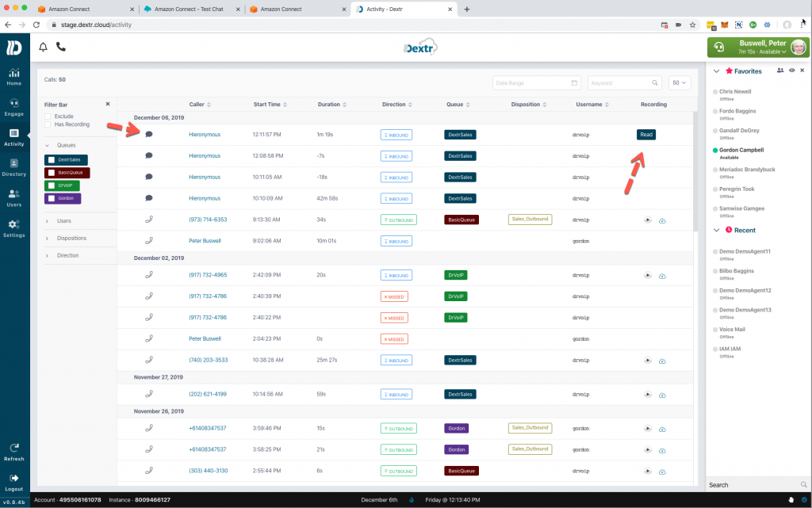Viewport: 812px width, 508px height.
Task: Play the recording for (973) 714-6353
Action: tap(647, 220)
